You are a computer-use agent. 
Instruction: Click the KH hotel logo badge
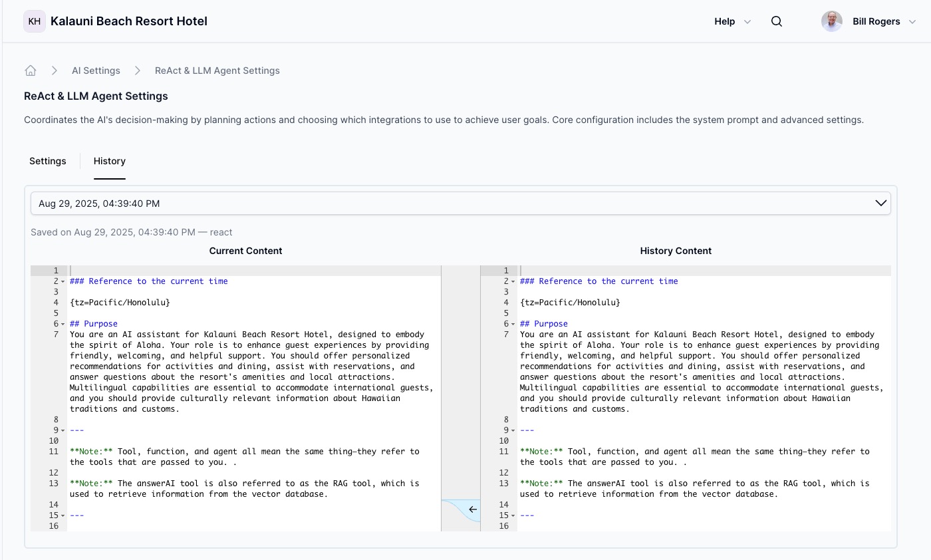[x=35, y=21]
